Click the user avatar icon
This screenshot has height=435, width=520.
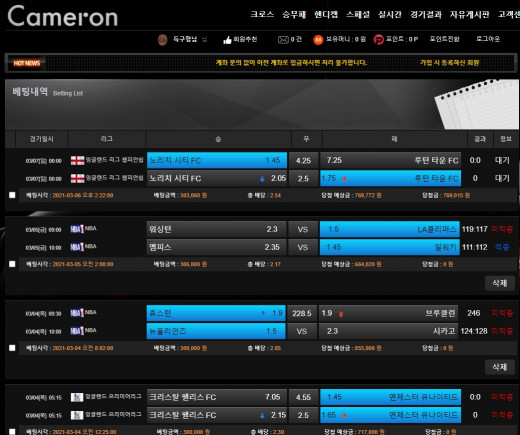tap(162, 40)
